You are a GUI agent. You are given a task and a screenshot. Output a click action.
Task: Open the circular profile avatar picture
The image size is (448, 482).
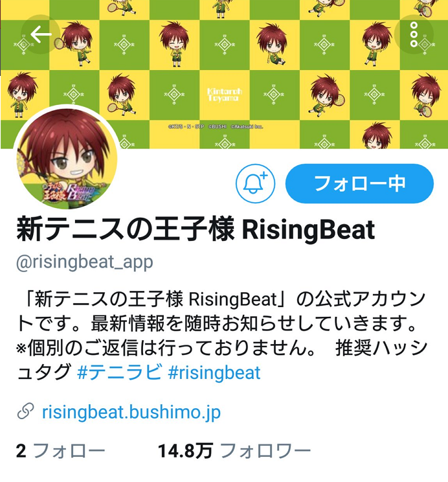[x=67, y=158]
